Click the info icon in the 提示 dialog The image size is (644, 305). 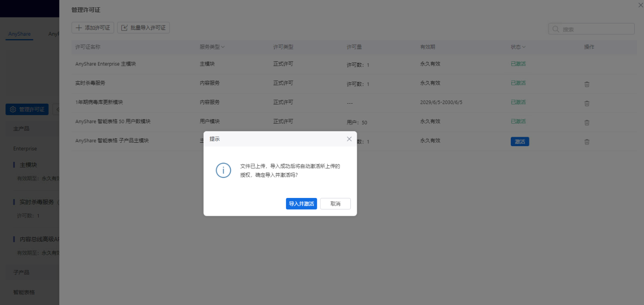point(224,170)
